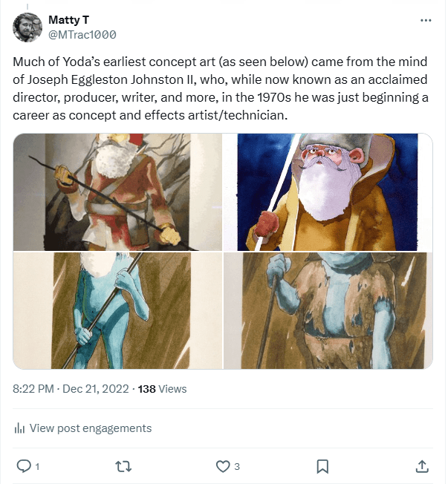Bookmark this post
This screenshot has width=448, height=484.
322,466
